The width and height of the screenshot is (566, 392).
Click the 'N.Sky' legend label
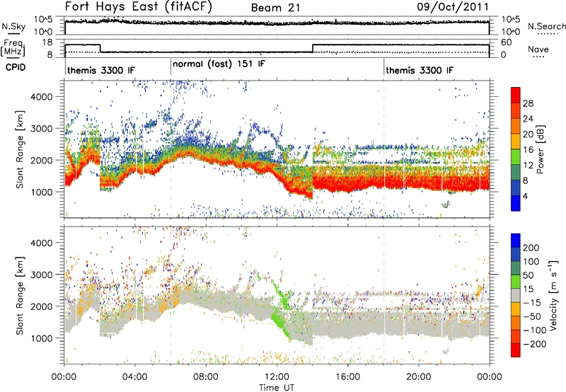click(x=13, y=26)
